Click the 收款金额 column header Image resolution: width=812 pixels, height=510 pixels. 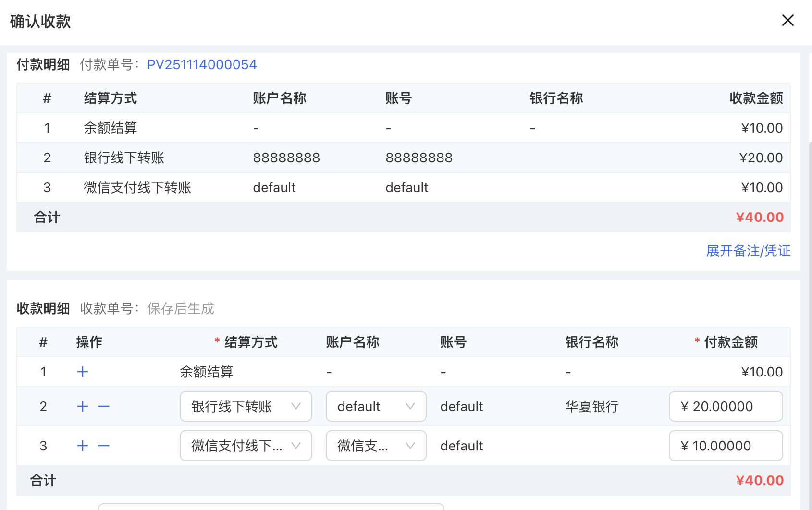pyautogui.click(x=756, y=98)
